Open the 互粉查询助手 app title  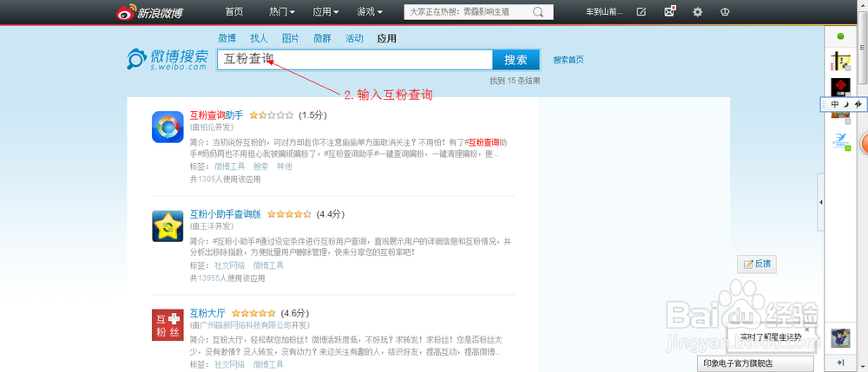coord(216,115)
